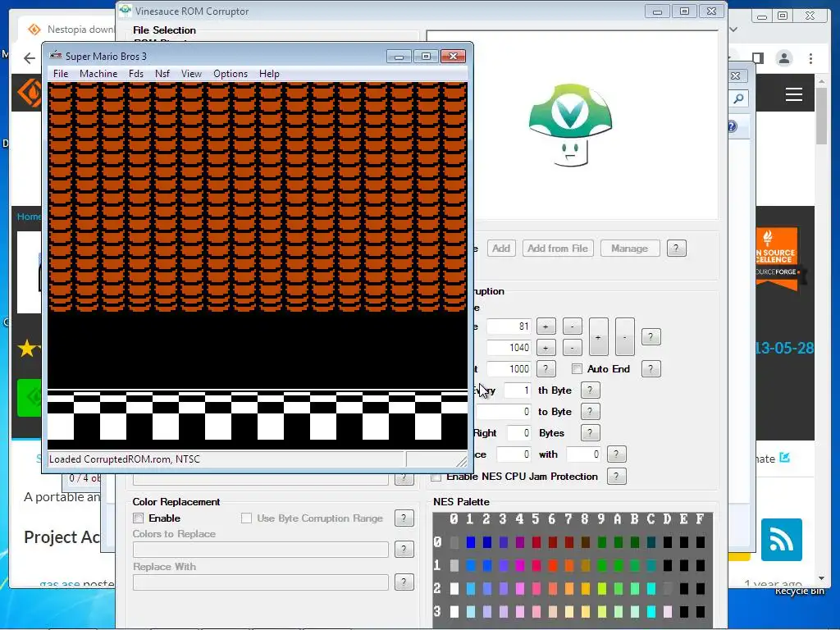Pick NES palette color 01 blue swatch
The width and height of the screenshot is (840, 630).
point(470,543)
